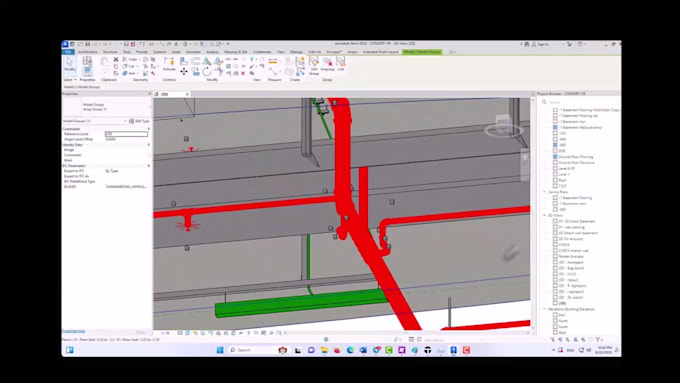The height and width of the screenshot is (383, 680).
Task: Select the Modify | Model Groups tab
Action: point(422,52)
